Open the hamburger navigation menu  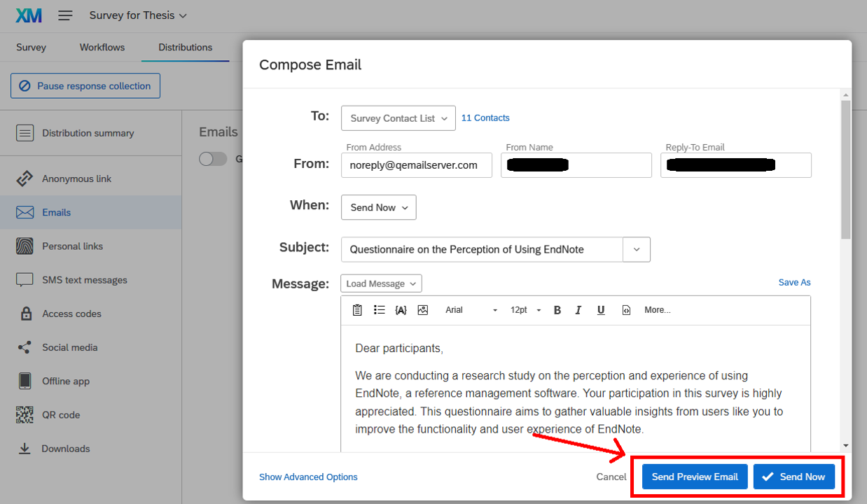pyautogui.click(x=65, y=15)
